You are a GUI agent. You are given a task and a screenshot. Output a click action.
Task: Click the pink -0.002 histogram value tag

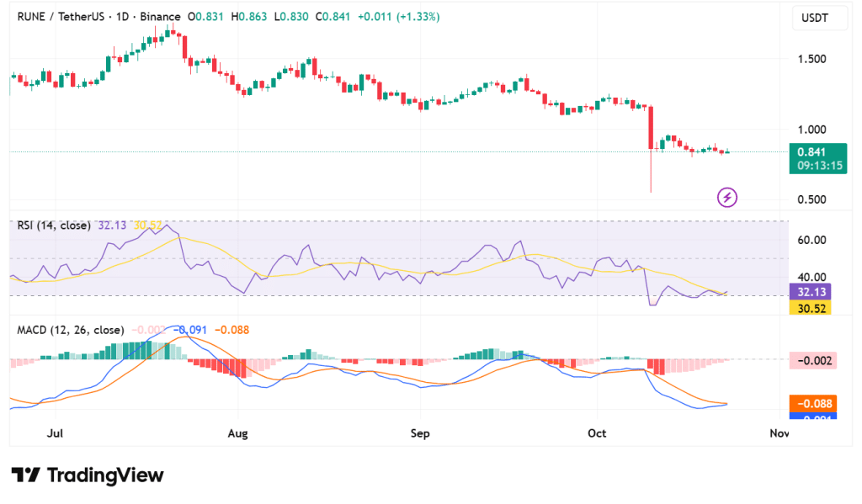point(812,360)
